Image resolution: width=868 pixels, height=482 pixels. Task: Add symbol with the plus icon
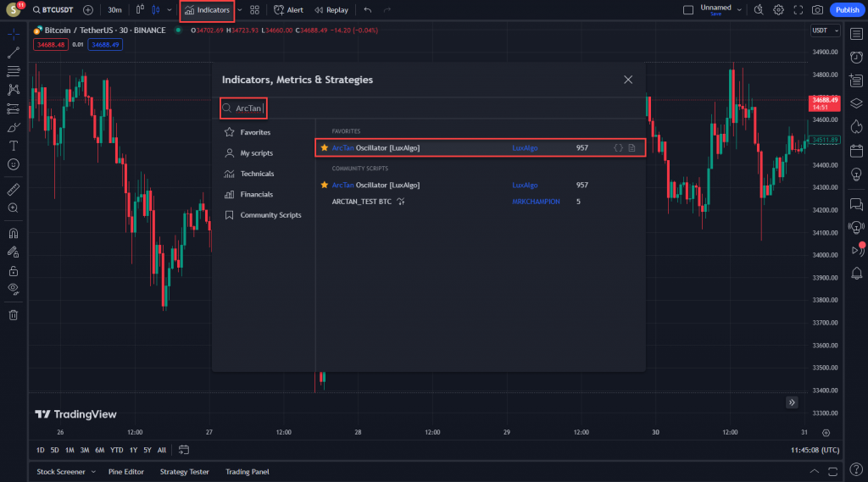click(88, 10)
